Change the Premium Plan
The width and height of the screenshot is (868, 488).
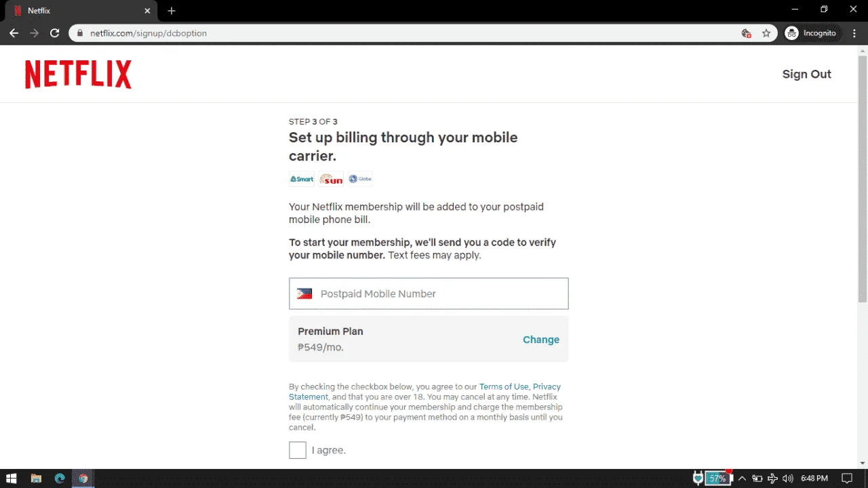pos(541,340)
